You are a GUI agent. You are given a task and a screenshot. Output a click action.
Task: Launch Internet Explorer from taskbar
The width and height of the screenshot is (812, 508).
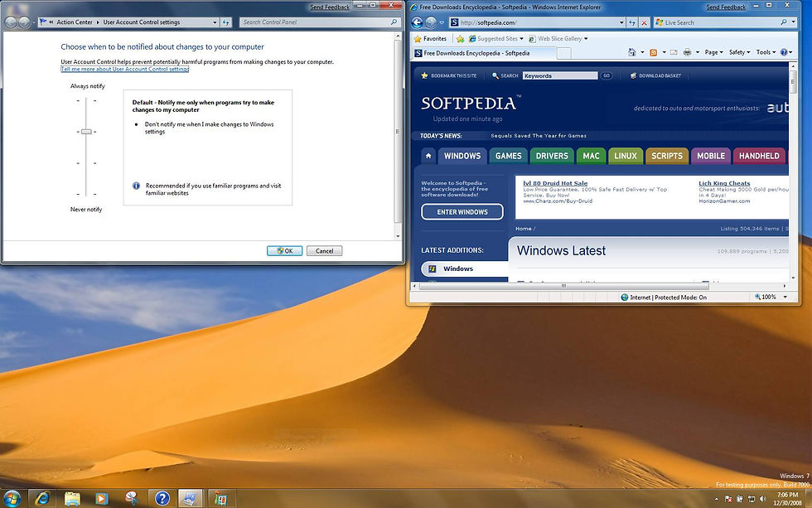[42, 498]
